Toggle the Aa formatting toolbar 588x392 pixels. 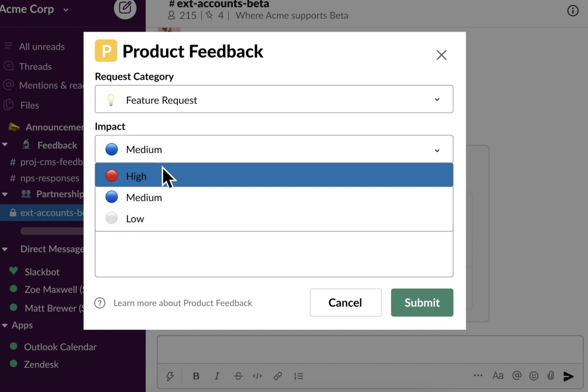tap(498, 376)
